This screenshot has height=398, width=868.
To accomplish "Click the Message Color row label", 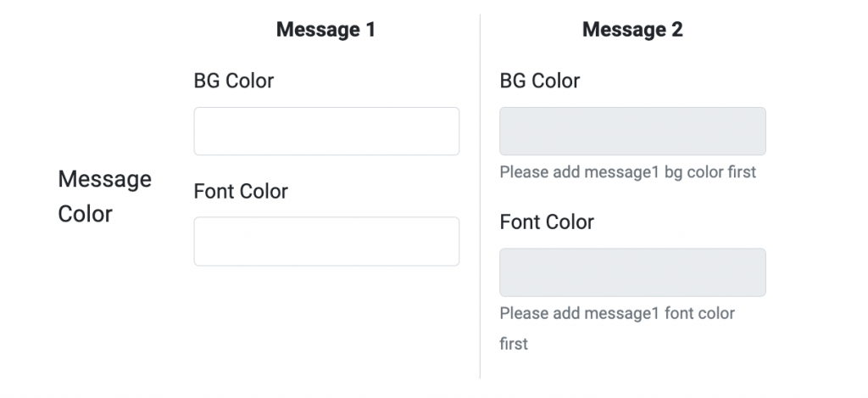I will (x=104, y=196).
